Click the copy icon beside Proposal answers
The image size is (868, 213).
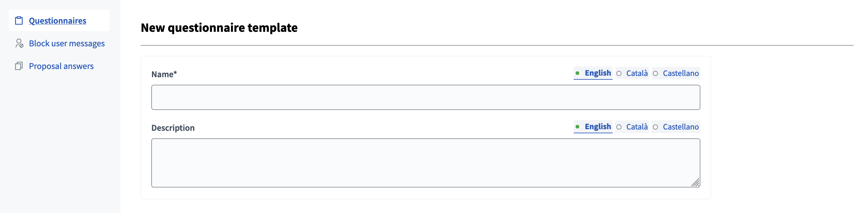[19, 66]
